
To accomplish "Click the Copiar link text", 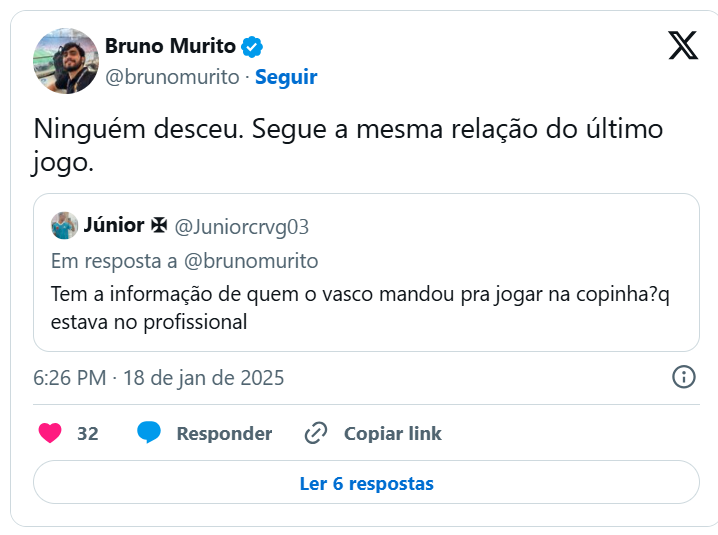I will (392, 433).
